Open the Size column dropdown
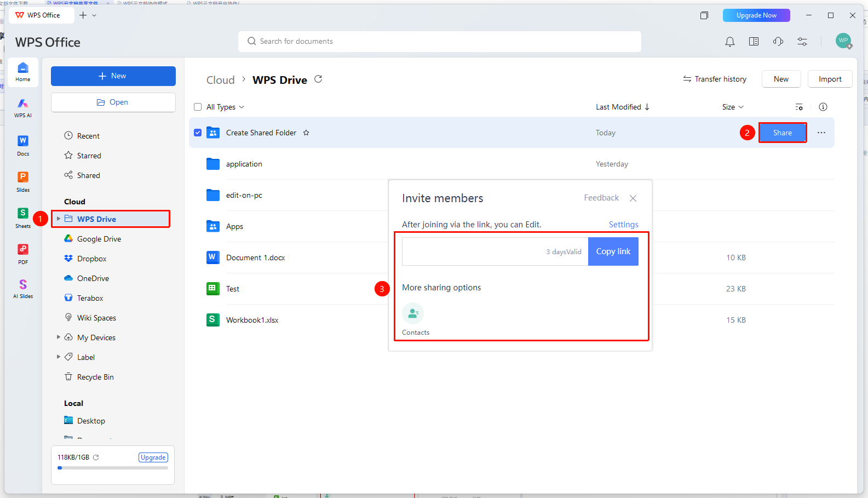The height and width of the screenshot is (498, 868). 733,107
